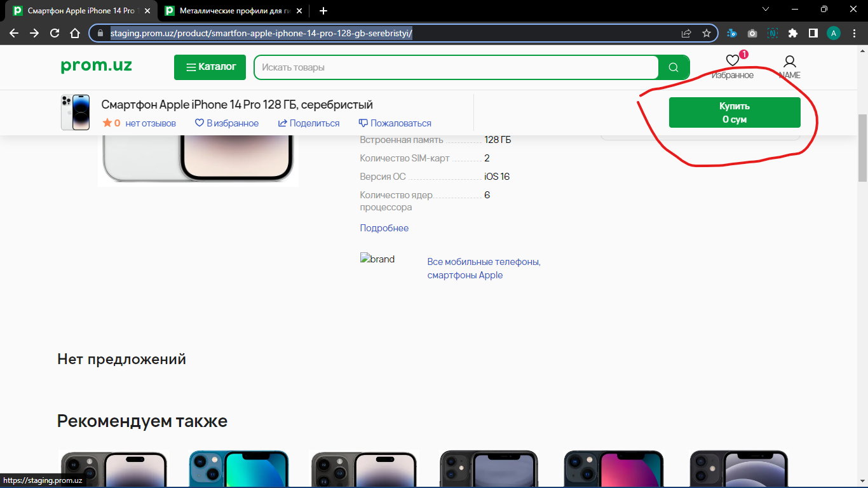Click the iPhone thumbnail in sticky header
The height and width of the screenshot is (488, 868).
75,112
